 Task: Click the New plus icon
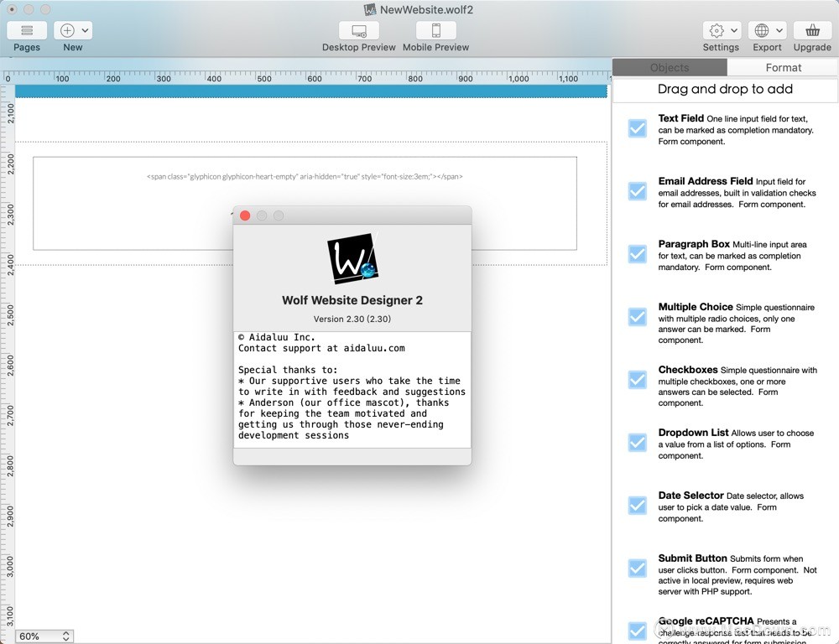[x=67, y=30]
